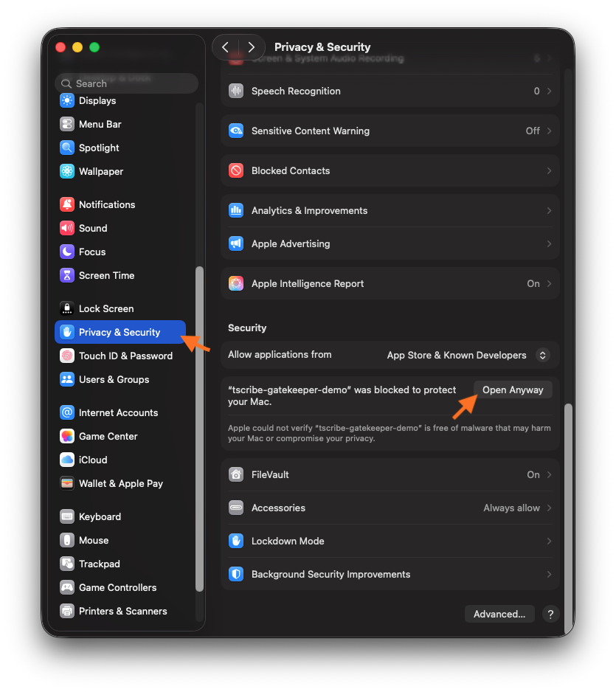This screenshot has height=692, width=616.
Task: Expand Speech Recognition row chevron
Action: tap(549, 91)
